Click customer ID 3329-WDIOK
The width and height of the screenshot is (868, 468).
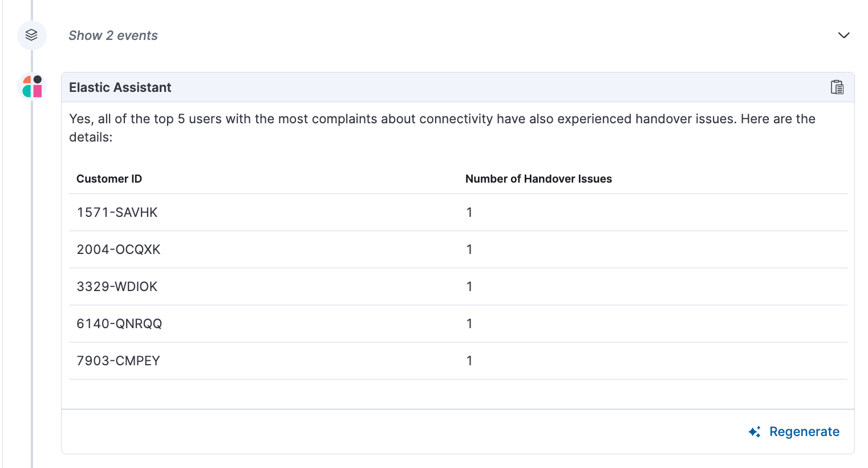(x=117, y=287)
